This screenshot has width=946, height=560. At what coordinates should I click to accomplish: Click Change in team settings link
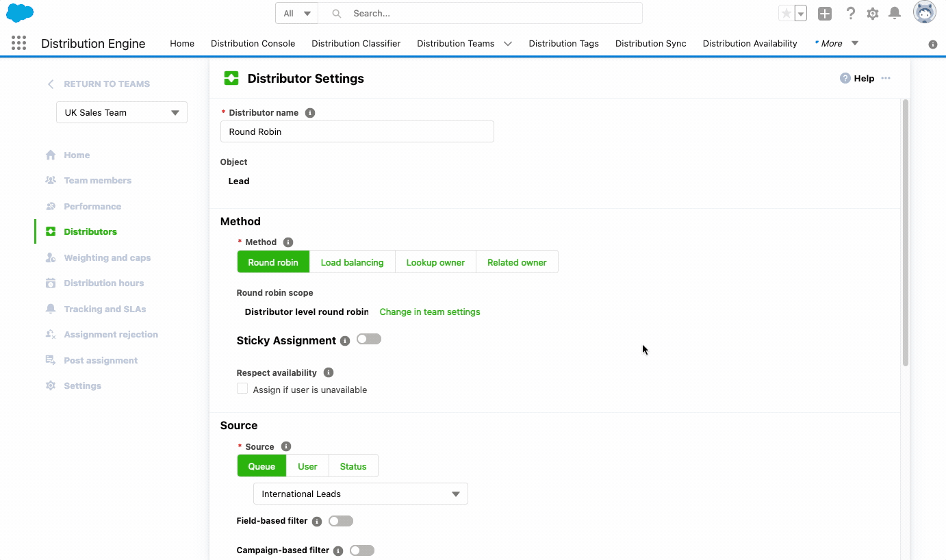click(430, 311)
